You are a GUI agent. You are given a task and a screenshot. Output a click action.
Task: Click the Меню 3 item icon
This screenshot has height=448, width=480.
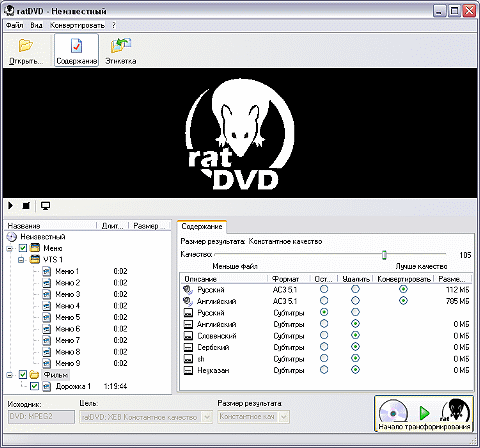[x=47, y=294]
